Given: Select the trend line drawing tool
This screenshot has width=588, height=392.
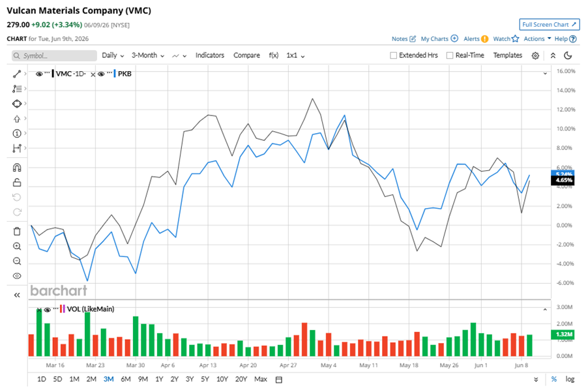Looking at the screenshot, I should 17,74.
